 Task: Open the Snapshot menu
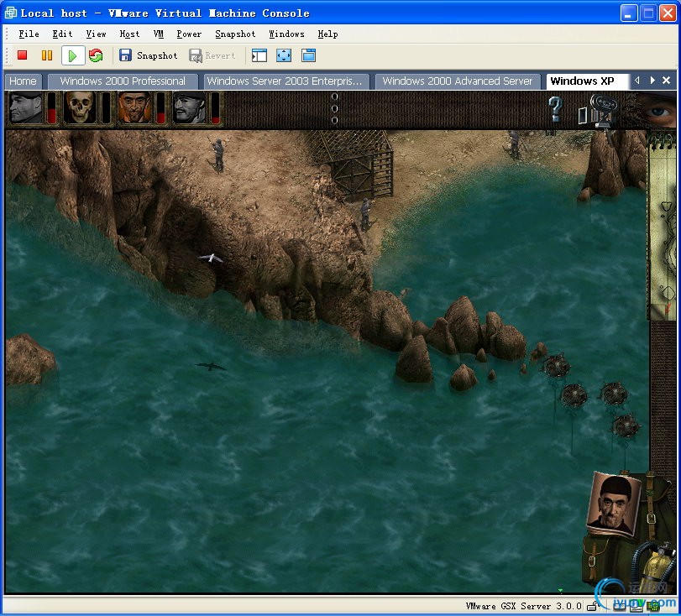(235, 34)
